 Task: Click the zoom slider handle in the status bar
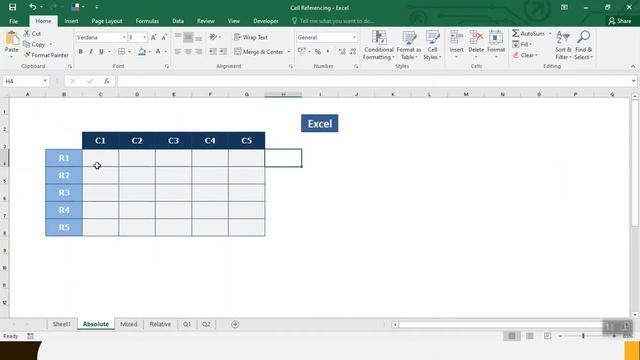583,336
